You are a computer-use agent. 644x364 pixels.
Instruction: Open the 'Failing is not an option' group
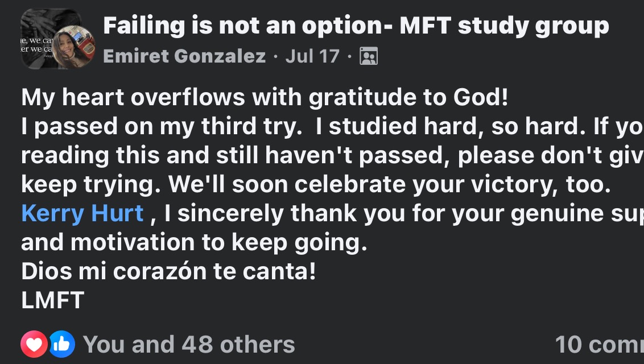pyautogui.click(x=356, y=26)
